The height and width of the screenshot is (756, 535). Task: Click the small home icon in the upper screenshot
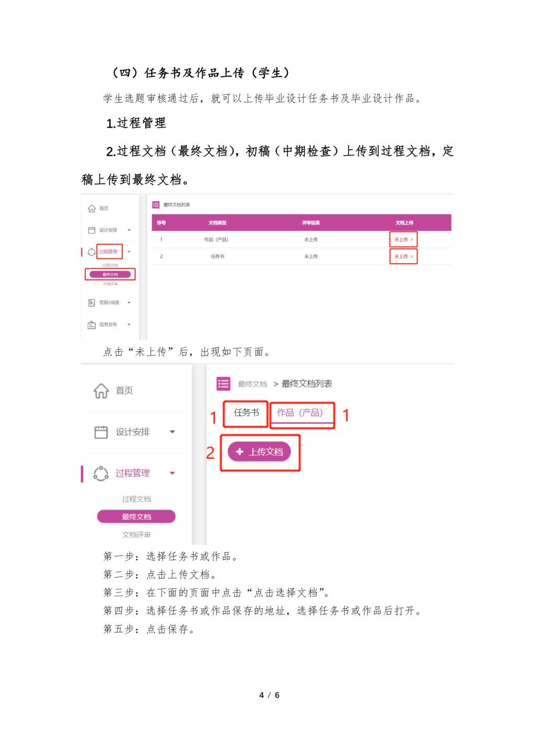91,208
